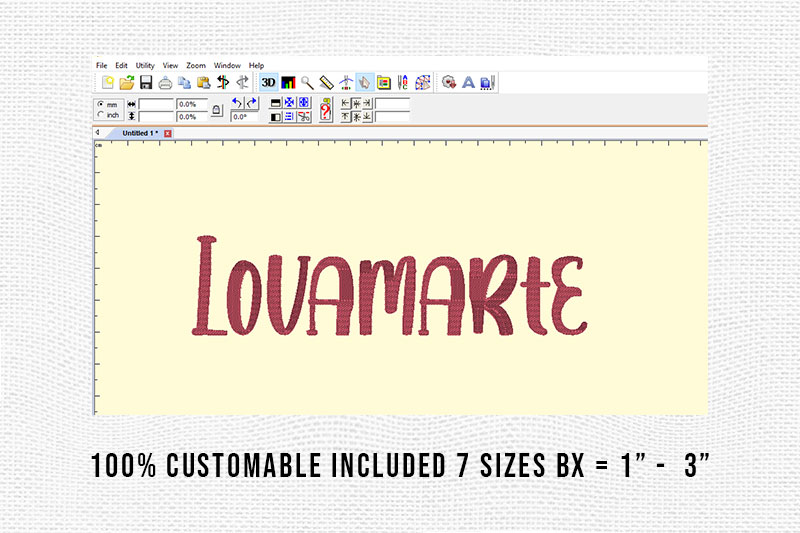The width and height of the screenshot is (800, 533).
Task: Open the thread color bars icon
Action: coord(288,82)
